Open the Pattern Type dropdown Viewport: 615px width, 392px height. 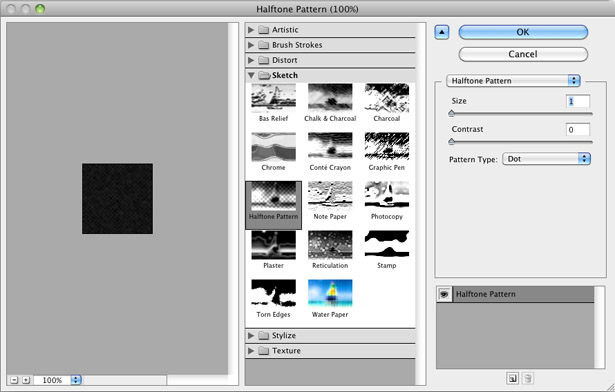(x=546, y=159)
